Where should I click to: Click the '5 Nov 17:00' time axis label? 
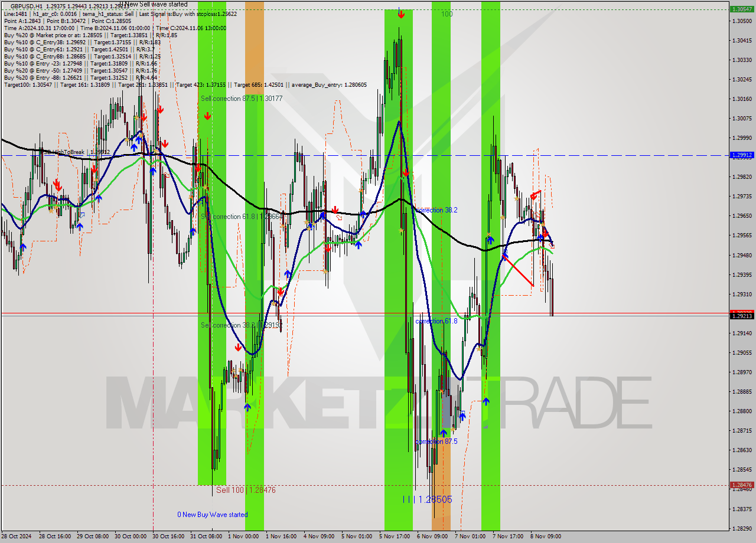tap(395, 537)
